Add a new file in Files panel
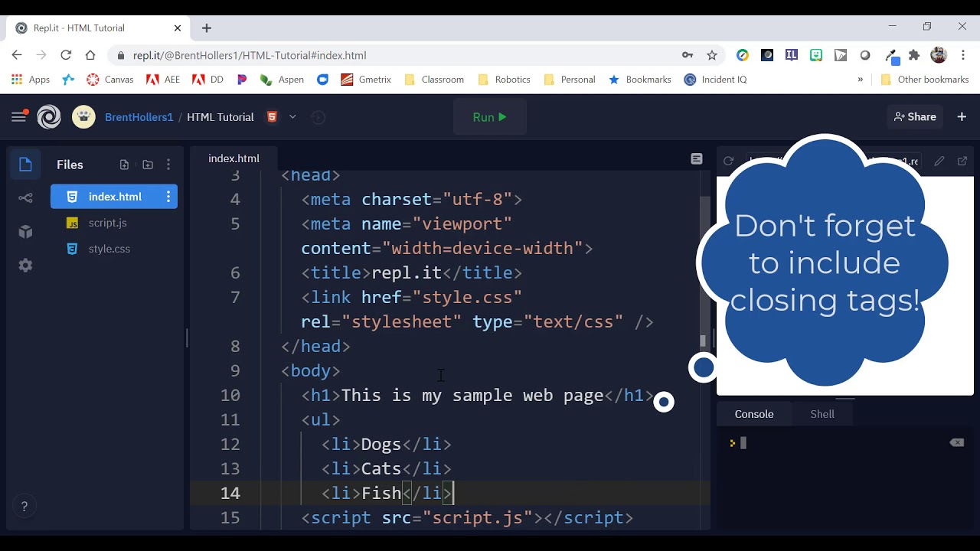980x551 pixels. pyautogui.click(x=124, y=165)
